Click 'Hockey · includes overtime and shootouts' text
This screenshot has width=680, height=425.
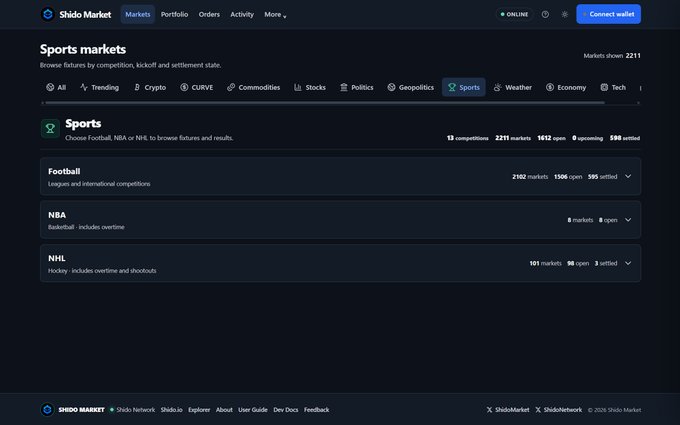(x=102, y=271)
